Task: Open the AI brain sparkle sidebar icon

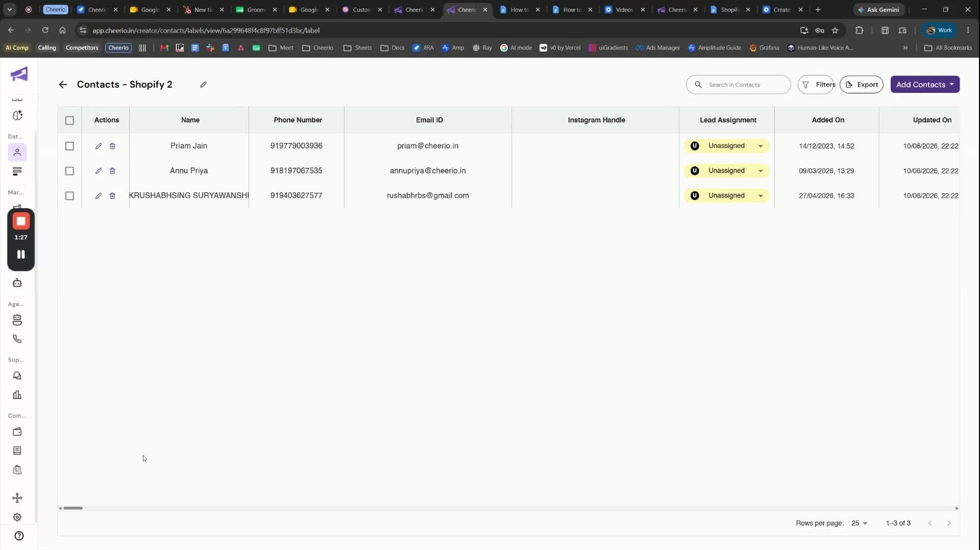Action: [17, 115]
